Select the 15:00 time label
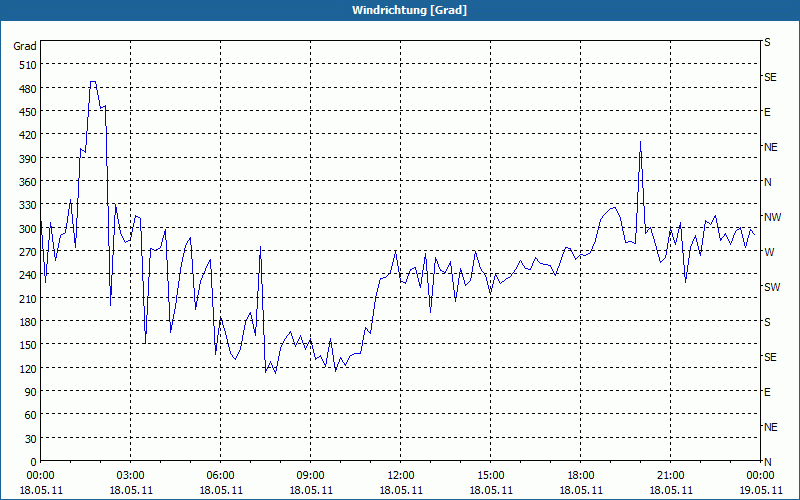 click(x=490, y=476)
